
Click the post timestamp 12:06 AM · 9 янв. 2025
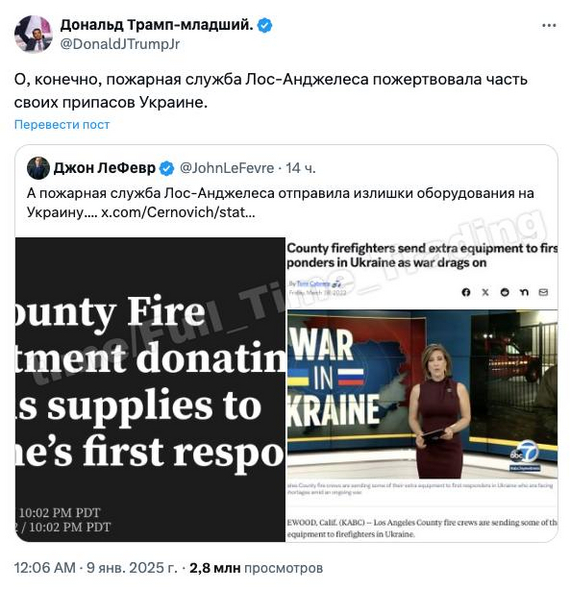pyautogui.click(x=96, y=568)
